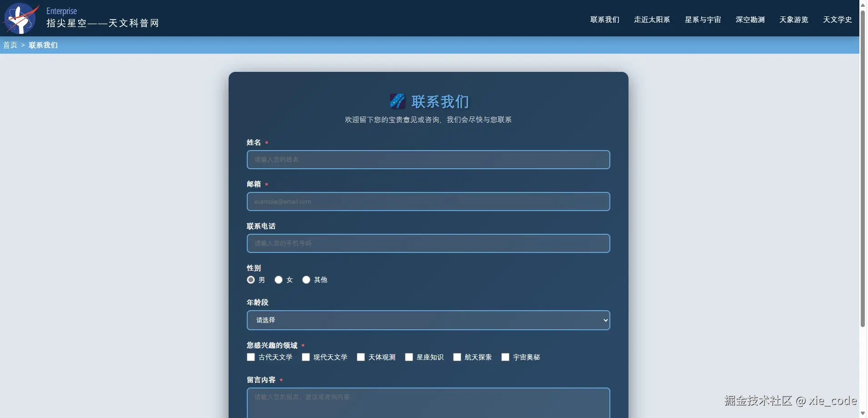
Task: Click the 姓名 name input field
Action: click(428, 160)
